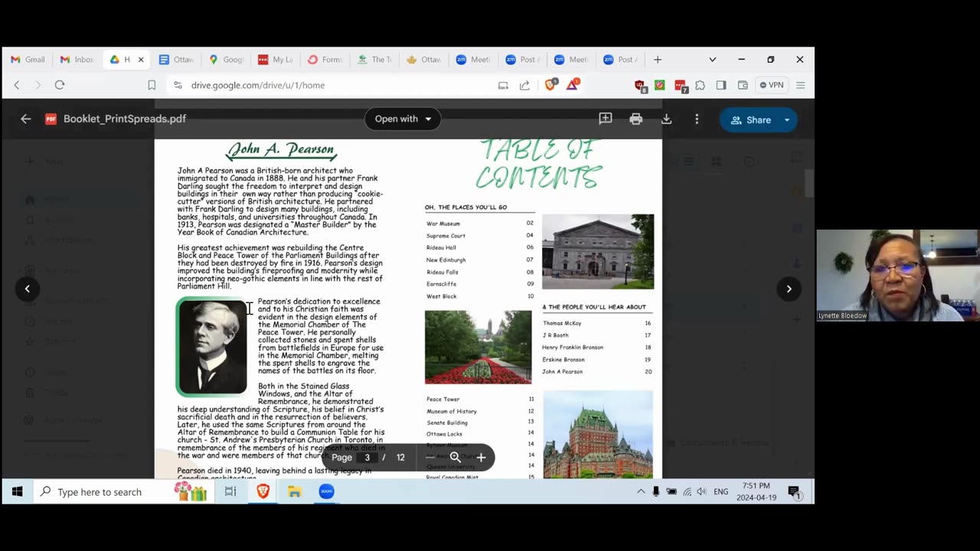The height and width of the screenshot is (551, 980).
Task: Click Lynette Bloedow's video thumbnail
Action: pos(897,275)
